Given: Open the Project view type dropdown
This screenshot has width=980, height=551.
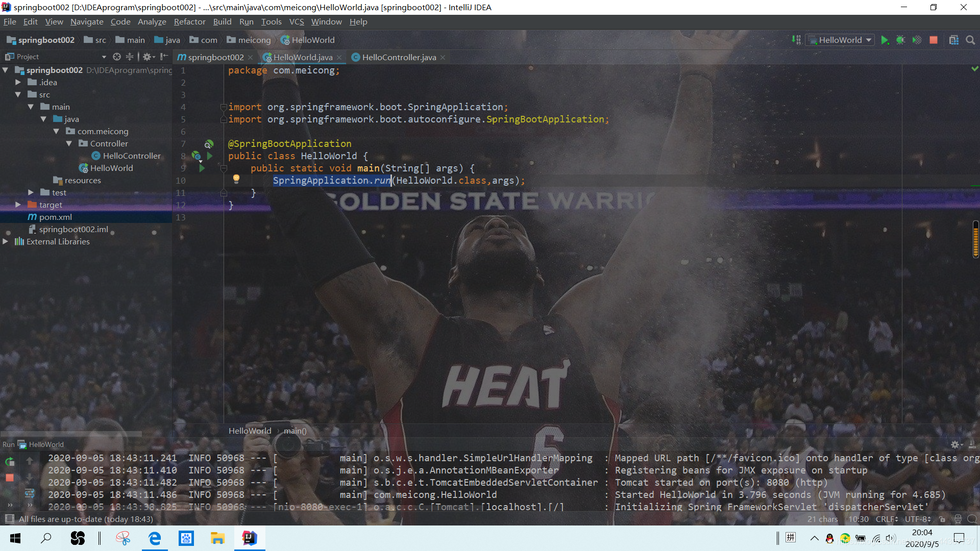Looking at the screenshot, I should (104, 57).
